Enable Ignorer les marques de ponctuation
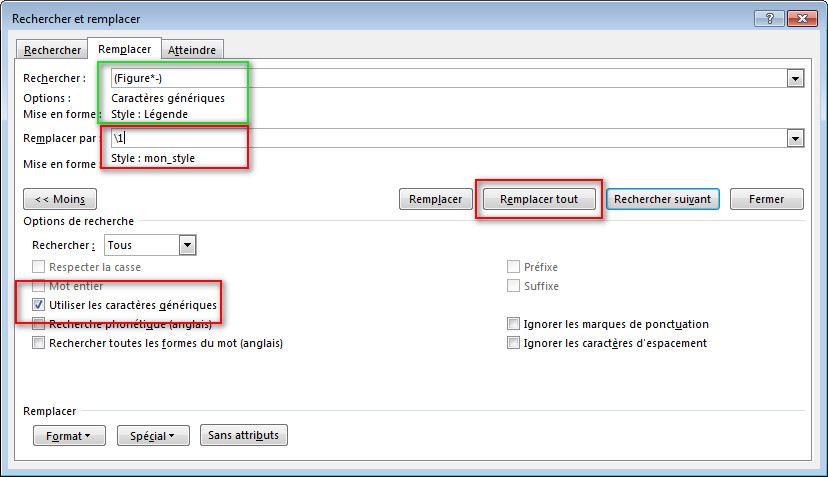The image size is (828, 477). click(x=514, y=324)
